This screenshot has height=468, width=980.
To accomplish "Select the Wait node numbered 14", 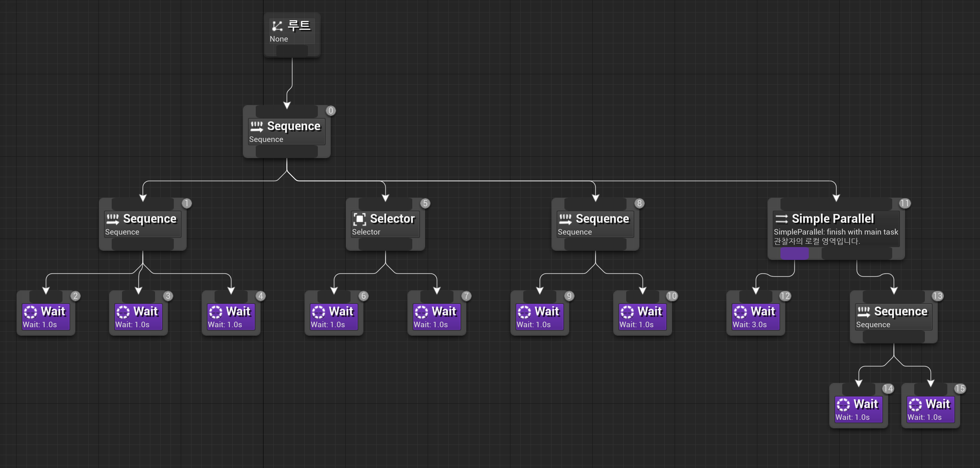I will click(x=858, y=409).
